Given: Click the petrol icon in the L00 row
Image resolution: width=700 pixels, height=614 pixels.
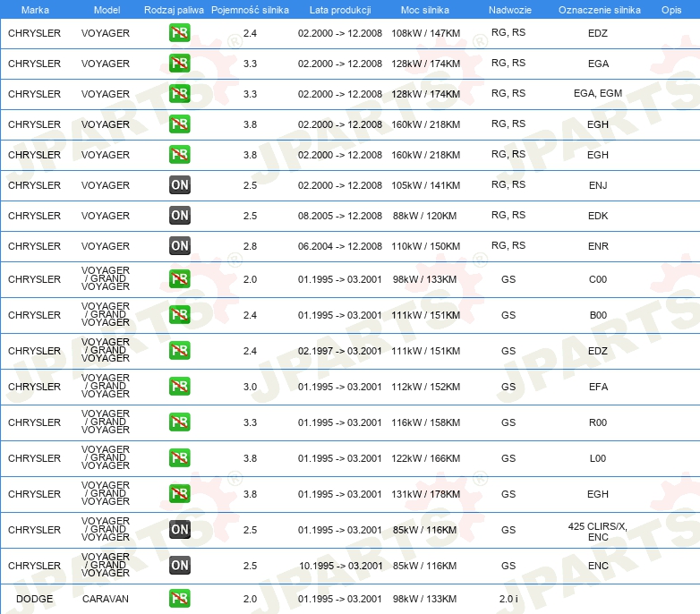Looking at the screenshot, I should coord(179,458).
